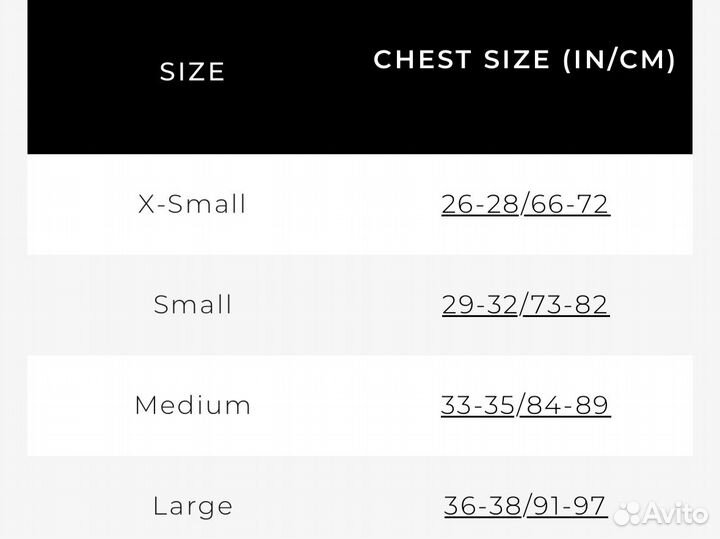Open the 26-28 inch measurement link
This screenshot has width=720, height=539.
[x=480, y=204]
